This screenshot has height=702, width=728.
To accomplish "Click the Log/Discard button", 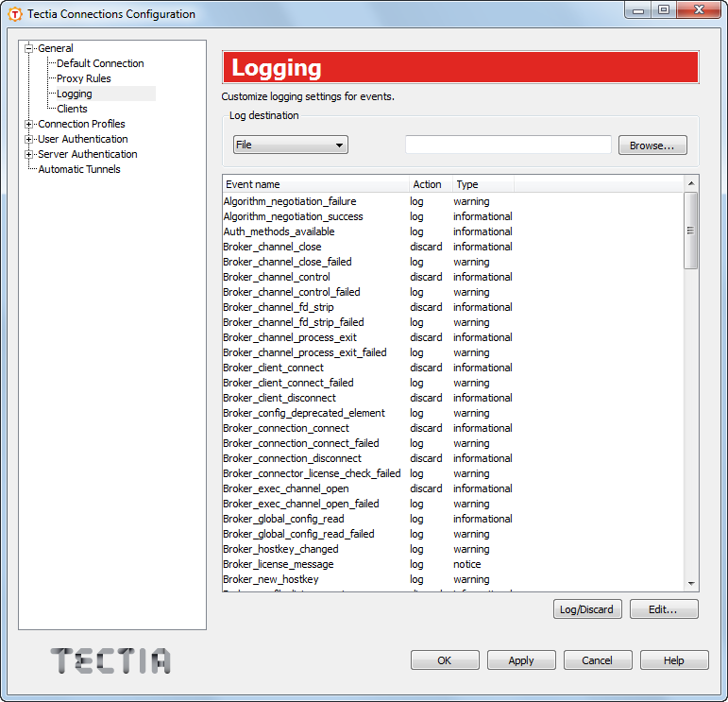I will [587, 609].
